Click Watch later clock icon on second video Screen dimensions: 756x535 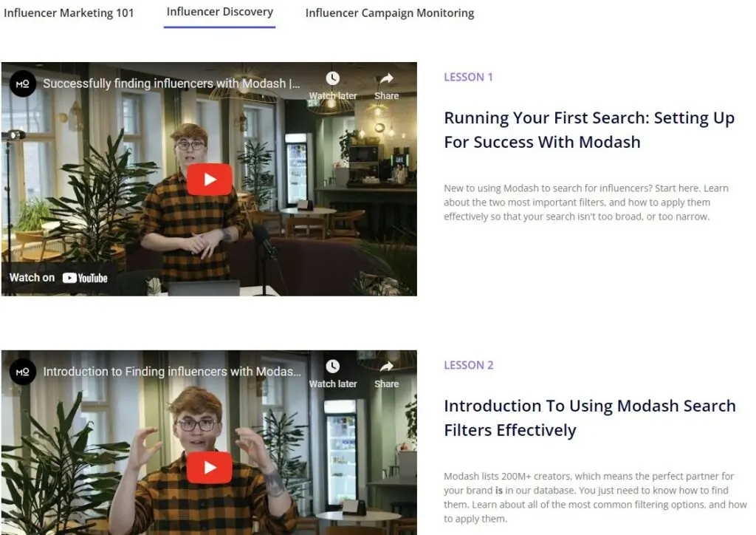[333, 367]
